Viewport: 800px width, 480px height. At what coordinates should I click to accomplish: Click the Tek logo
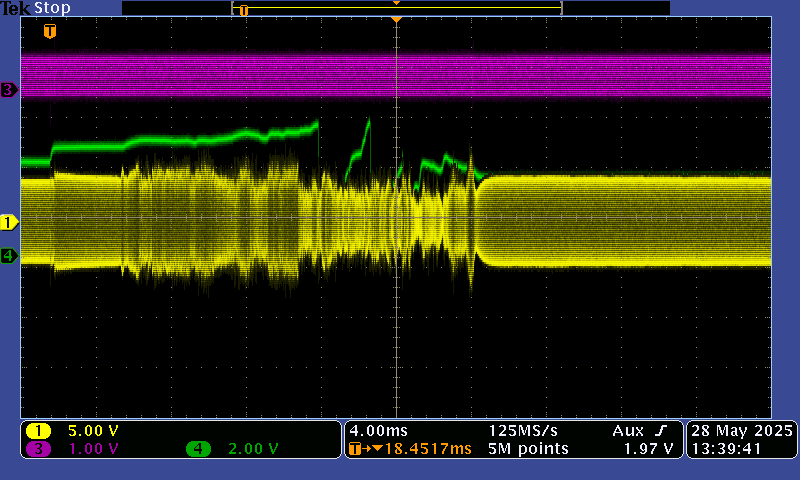pos(15,8)
